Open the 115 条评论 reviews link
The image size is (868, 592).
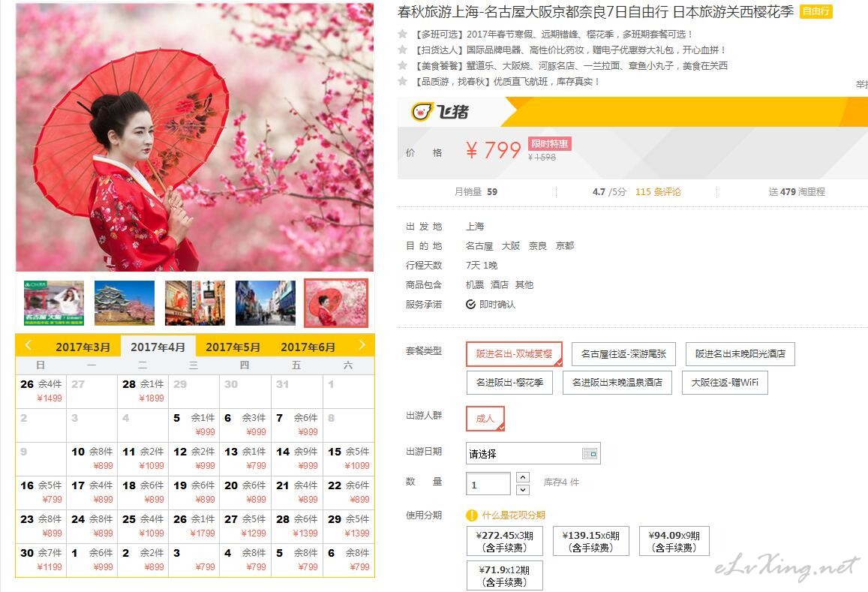pos(658,191)
